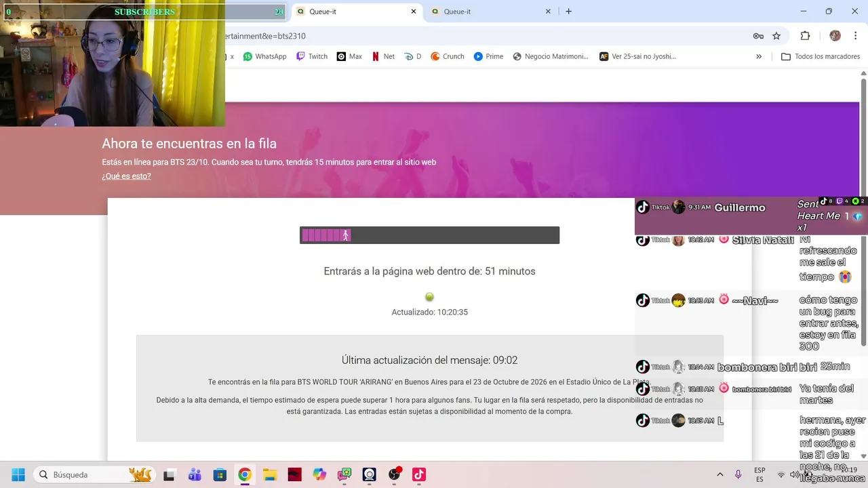Screen dimensions: 868x488
Task: Open Microsoft Store from the taskbar
Action: [220, 474]
